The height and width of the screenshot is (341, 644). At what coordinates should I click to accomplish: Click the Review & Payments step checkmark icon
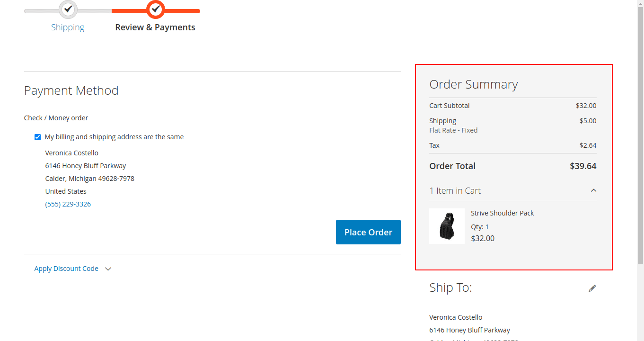156,9
